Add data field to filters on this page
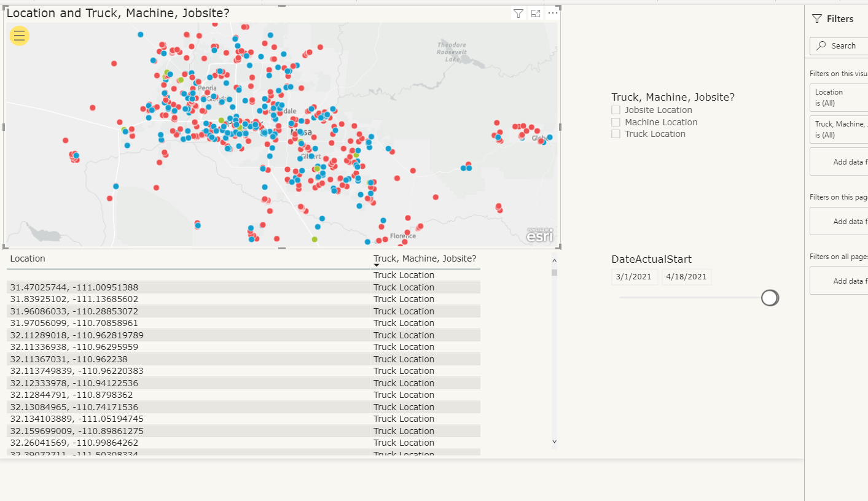Viewport: 868px width, 501px height. pos(839,221)
